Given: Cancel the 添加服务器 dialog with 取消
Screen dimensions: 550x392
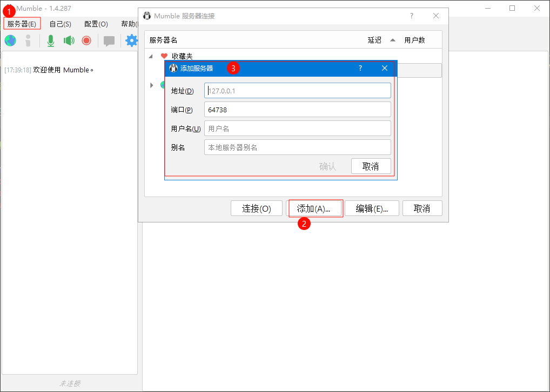Looking at the screenshot, I should pyautogui.click(x=371, y=166).
